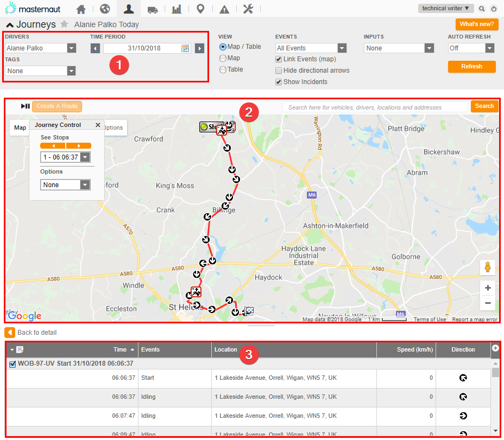Click the What's new? button
The width and height of the screenshot is (504, 440).
point(477,24)
